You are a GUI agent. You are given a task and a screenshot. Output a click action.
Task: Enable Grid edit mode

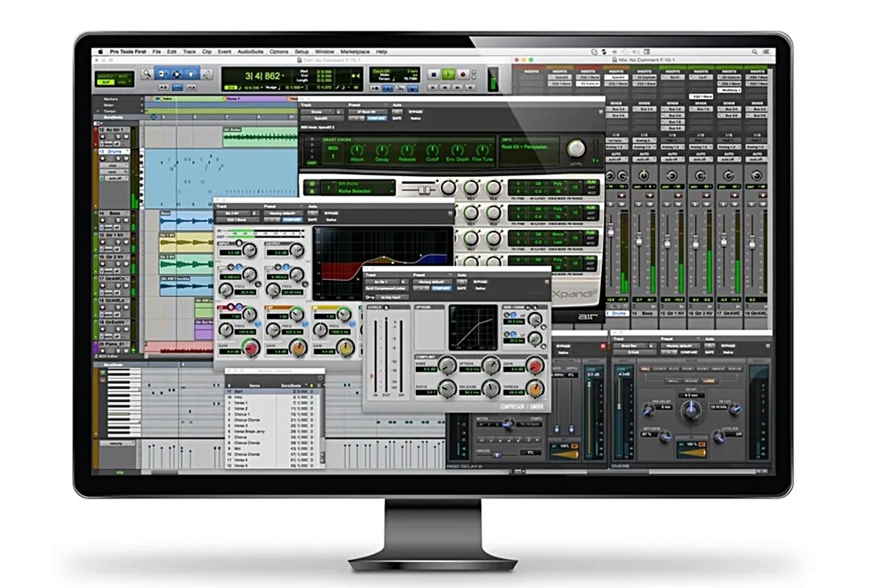[122, 82]
